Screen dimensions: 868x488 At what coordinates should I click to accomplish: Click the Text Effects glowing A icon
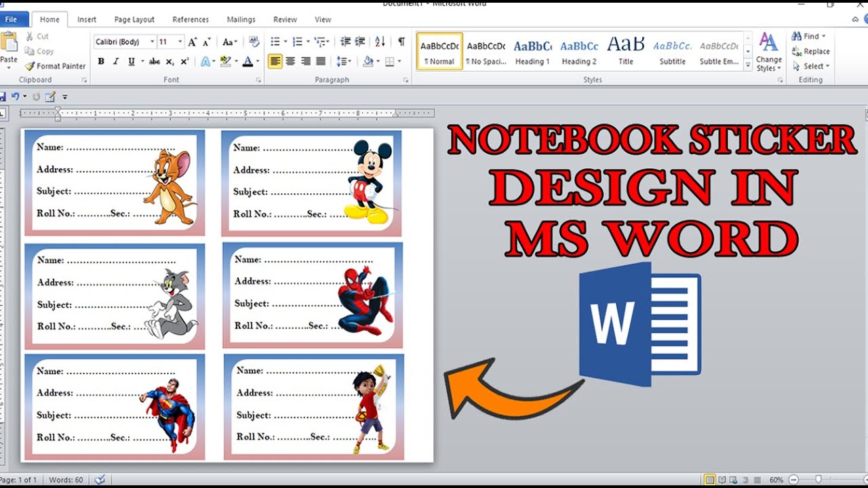pyautogui.click(x=205, y=62)
